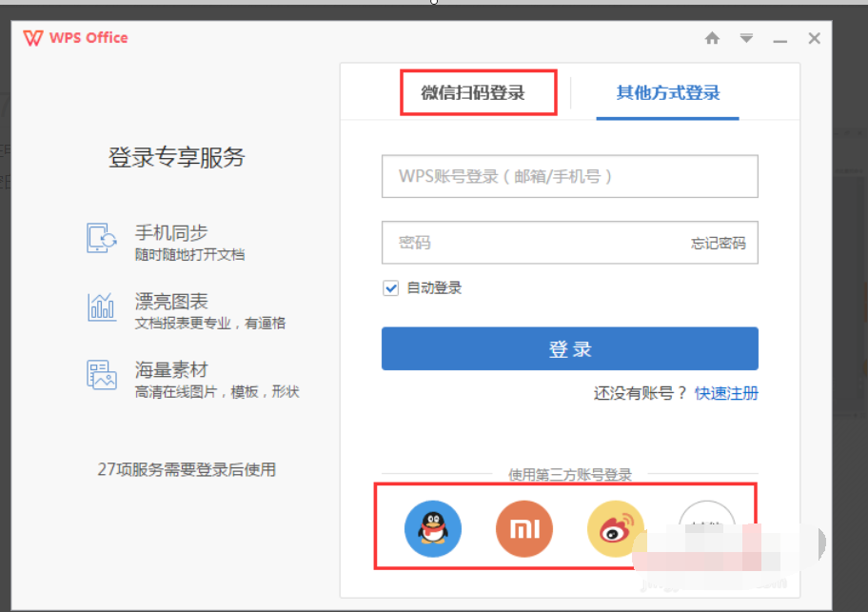The image size is (868, 612).
Task: Switch to 微信扫码登录 tab
Action: (473, 92)
